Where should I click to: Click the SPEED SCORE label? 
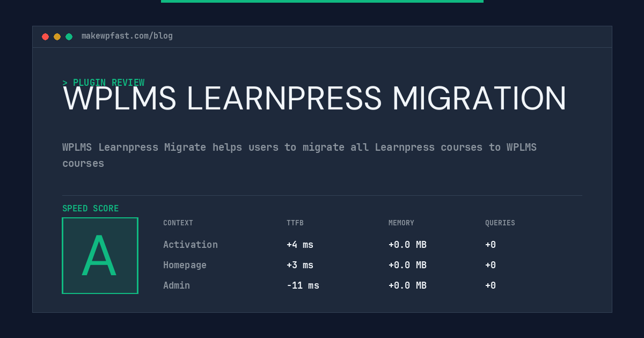91,209
